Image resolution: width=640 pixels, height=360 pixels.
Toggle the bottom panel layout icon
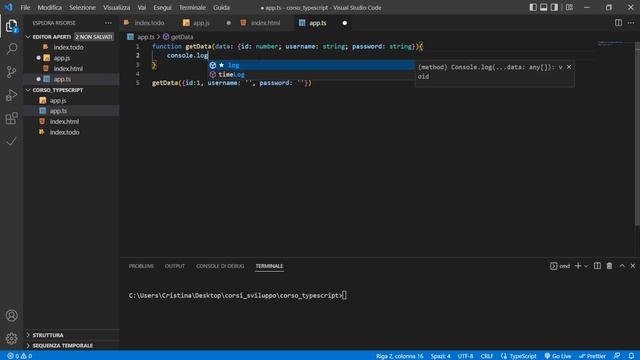pyautogui.click(x=544, y=7)
